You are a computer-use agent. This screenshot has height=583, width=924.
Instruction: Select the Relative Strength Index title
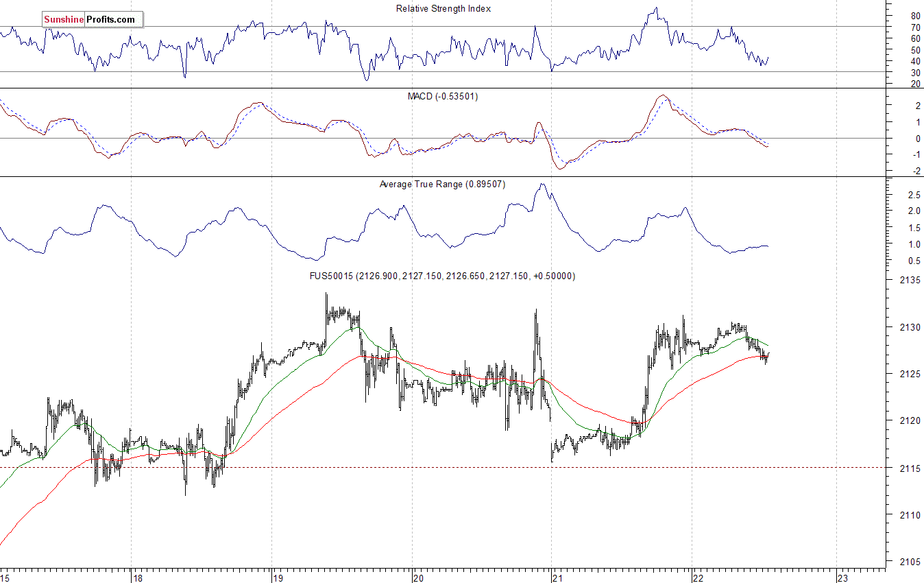(443, 9)
